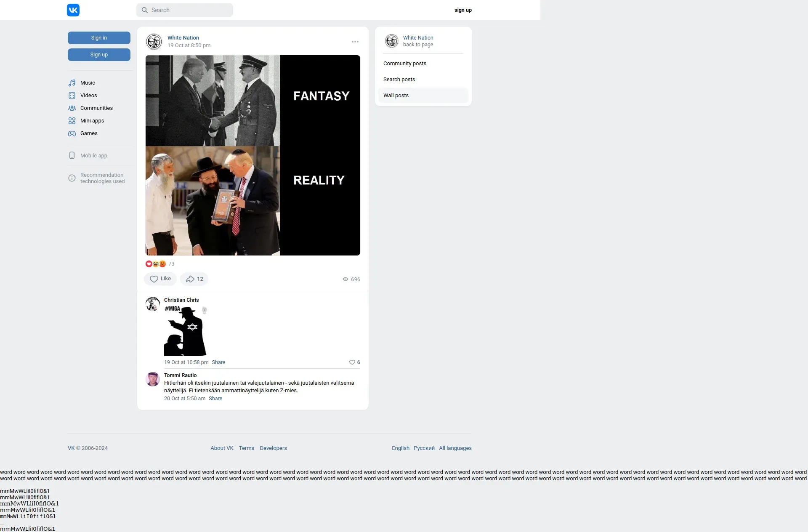Open the All languages selector link
808x532 pixels.
[455, 448]
